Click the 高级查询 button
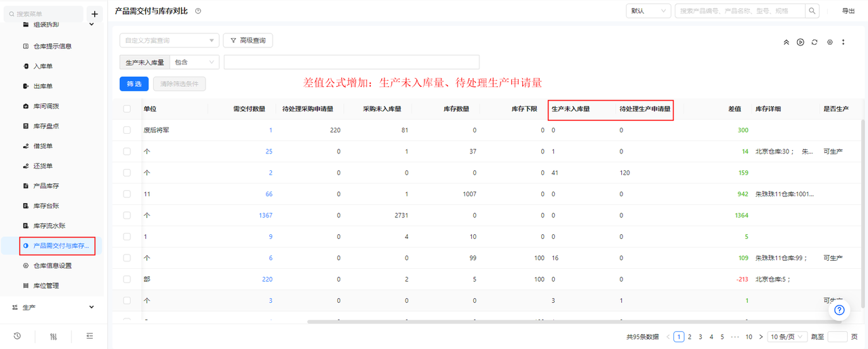The width and height of the screenshot is (868, 349). coord(248,41)
